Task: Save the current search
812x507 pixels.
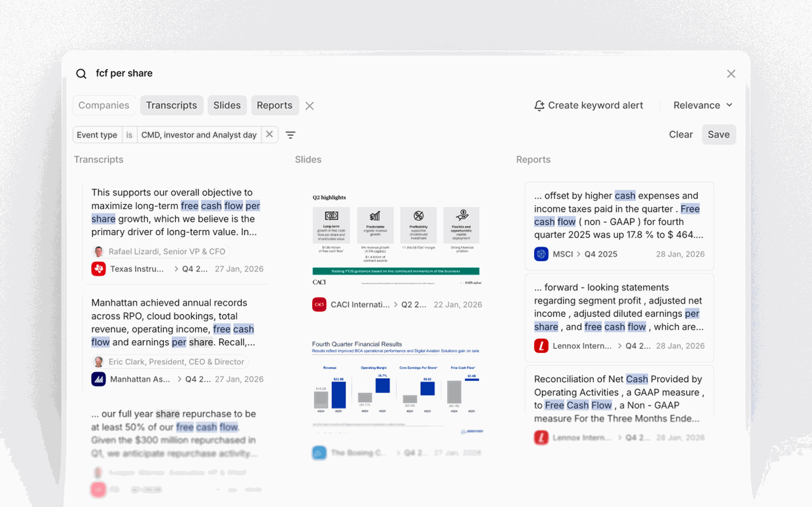Action: [x=718, y=135]
